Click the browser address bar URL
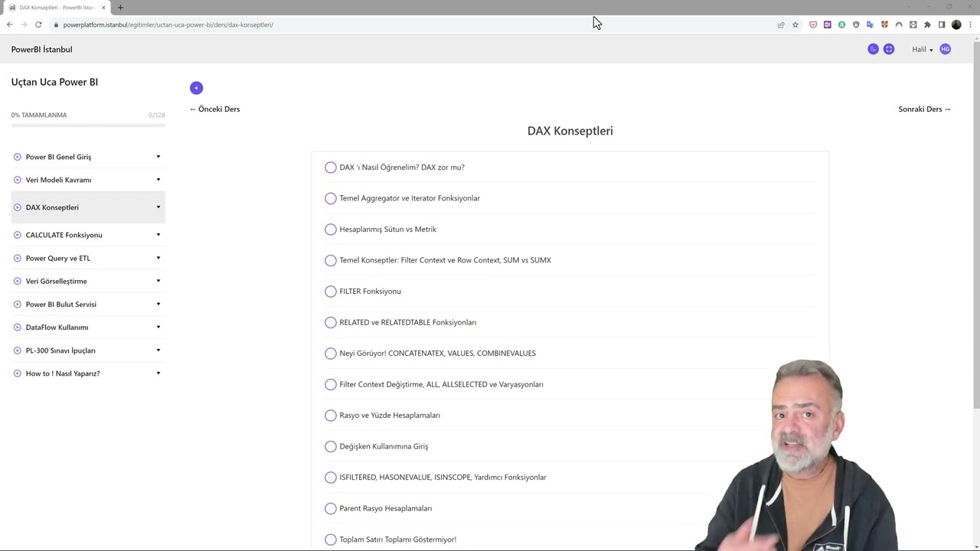This screenshot has width=980, height=551. tap(168, 24)
